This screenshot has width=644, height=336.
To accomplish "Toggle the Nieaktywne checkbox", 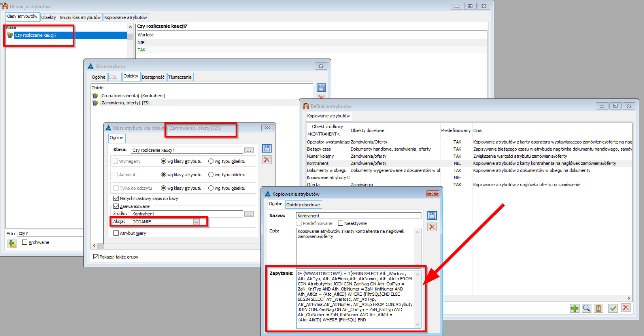I will tap(340, 223).
